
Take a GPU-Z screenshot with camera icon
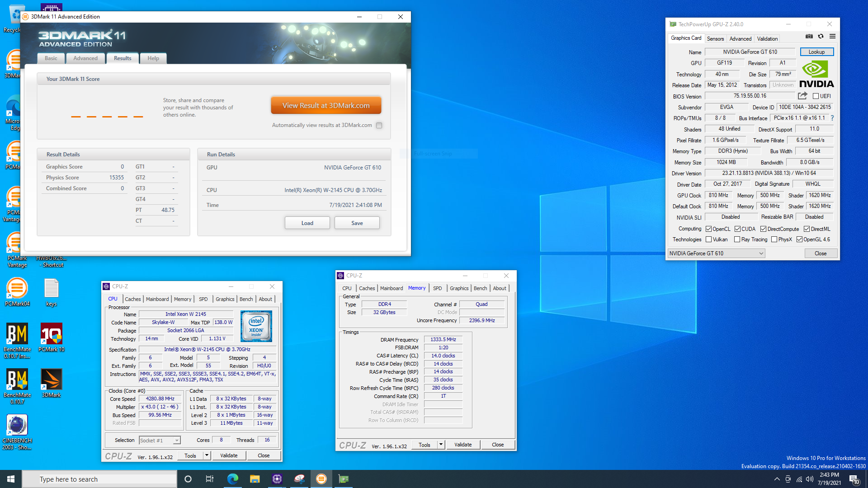tap(809, 37)
